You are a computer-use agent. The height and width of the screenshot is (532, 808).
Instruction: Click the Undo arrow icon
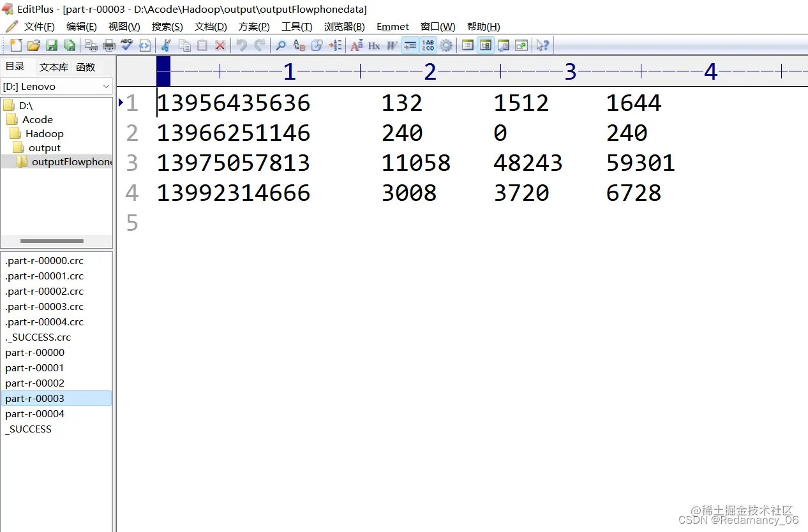tap(242, 45)
